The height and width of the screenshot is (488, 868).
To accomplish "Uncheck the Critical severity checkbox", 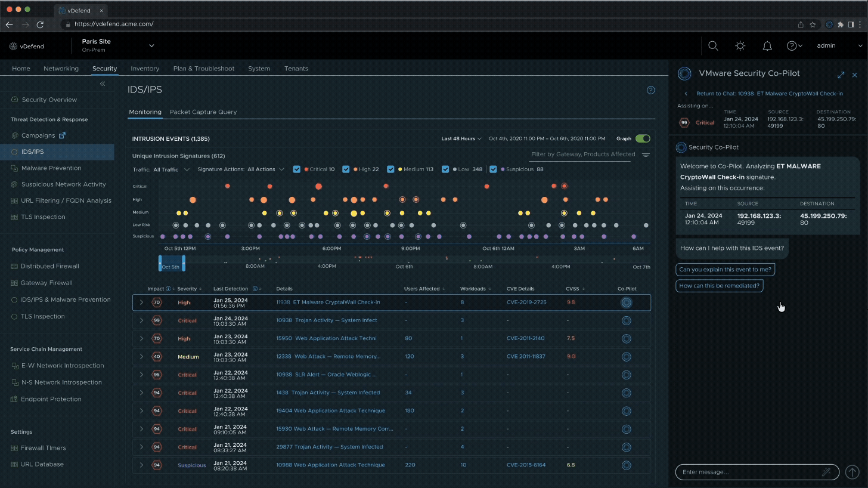I will tap(297, 169).
